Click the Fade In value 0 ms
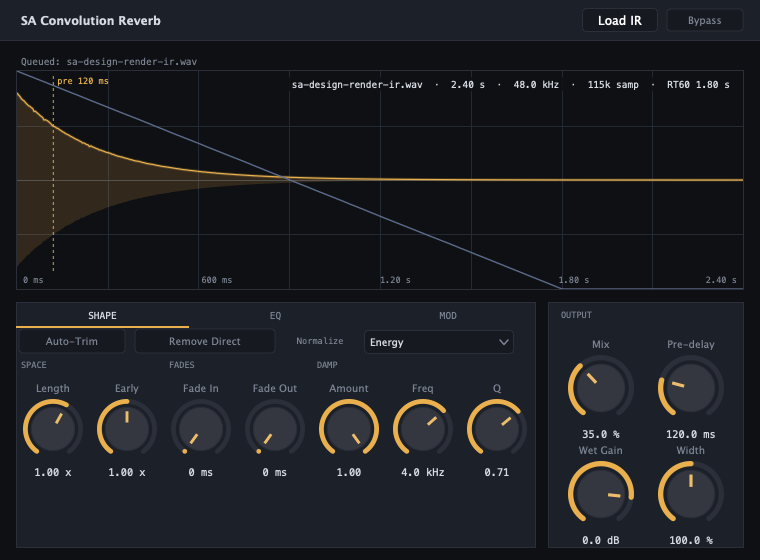This screenshot has height=560, width=760. [201, 472]
